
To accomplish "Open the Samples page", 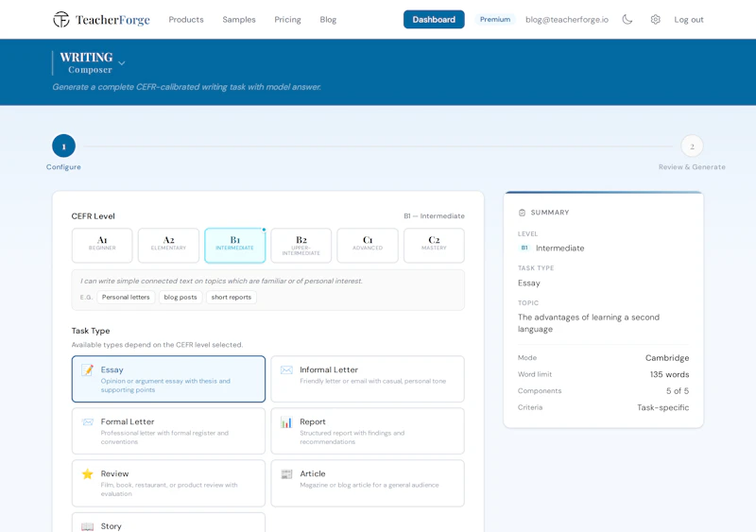I will coord(239,19).
